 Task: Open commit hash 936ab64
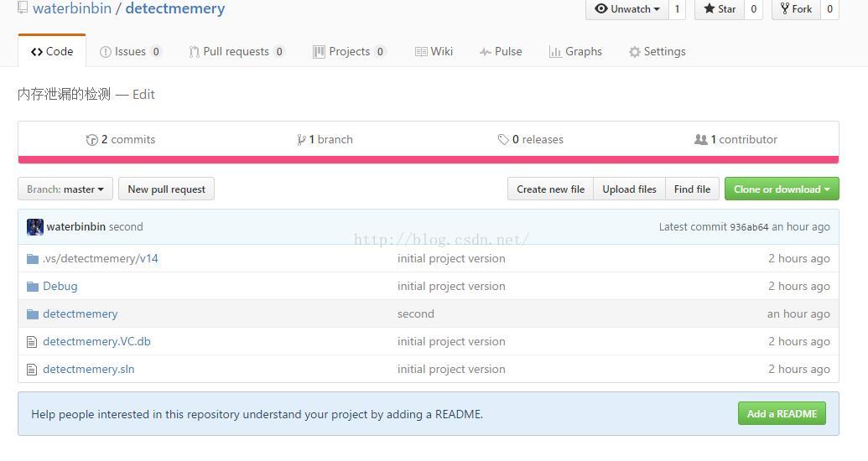point(749,227)
